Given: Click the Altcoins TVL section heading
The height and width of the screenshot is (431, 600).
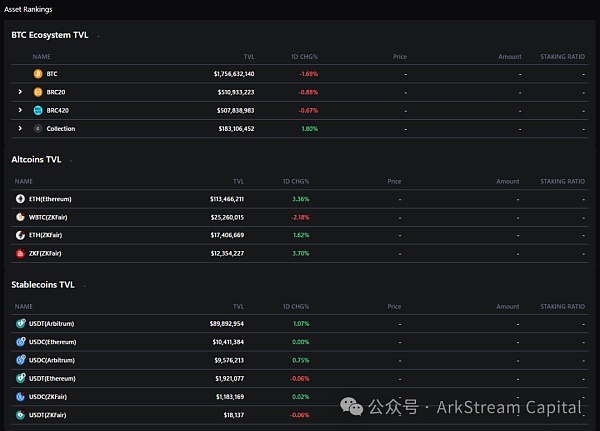Looking at the screenshot, I should pyautogui.click(x=36, y=159).
